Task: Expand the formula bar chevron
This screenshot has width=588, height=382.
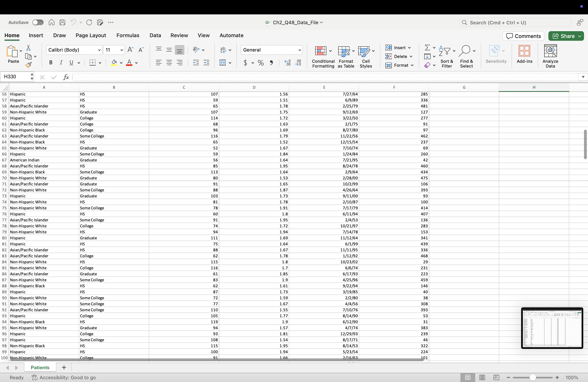Action: 583,77
